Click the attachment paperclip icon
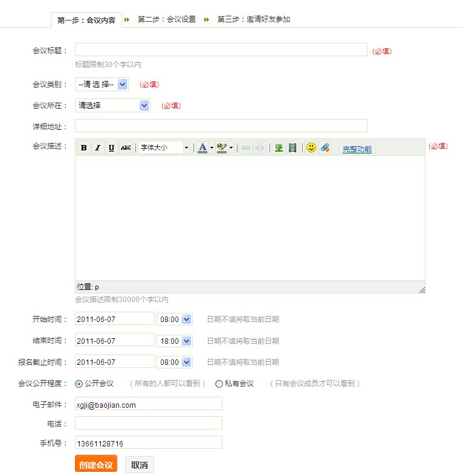 [325, 148]
